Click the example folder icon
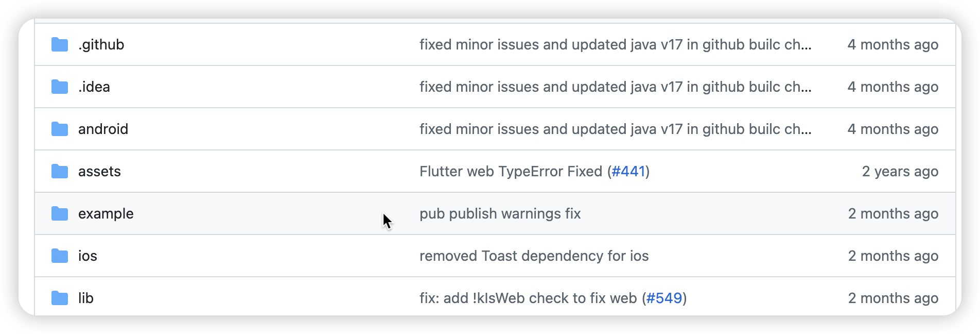This screenshot has width=980, height=334. click(x=59, y=213)
